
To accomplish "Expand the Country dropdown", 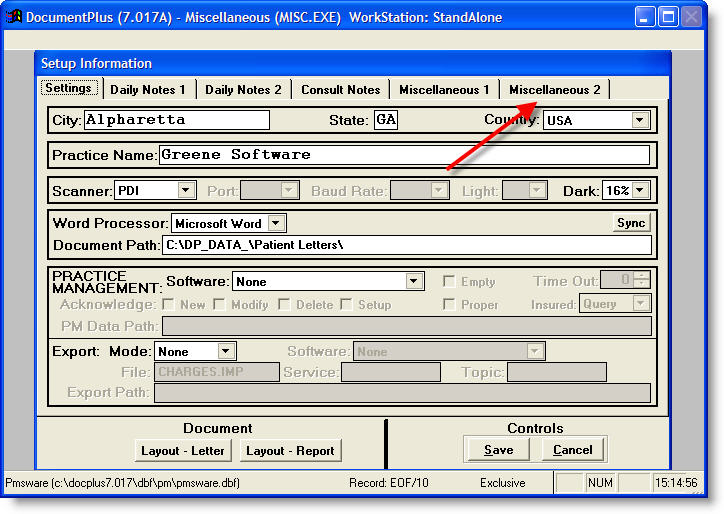I will (640, 120).
